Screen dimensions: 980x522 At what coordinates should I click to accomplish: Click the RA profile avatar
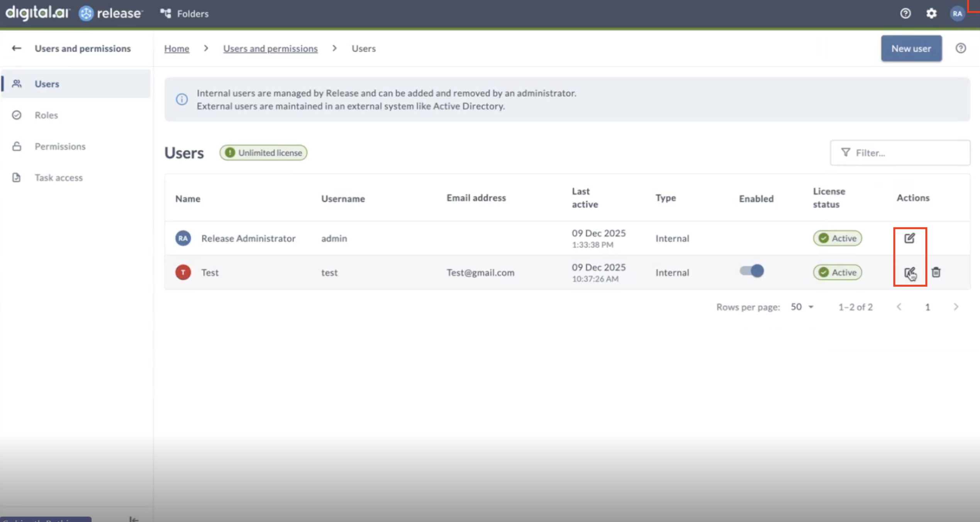click(x=957, y=14)
